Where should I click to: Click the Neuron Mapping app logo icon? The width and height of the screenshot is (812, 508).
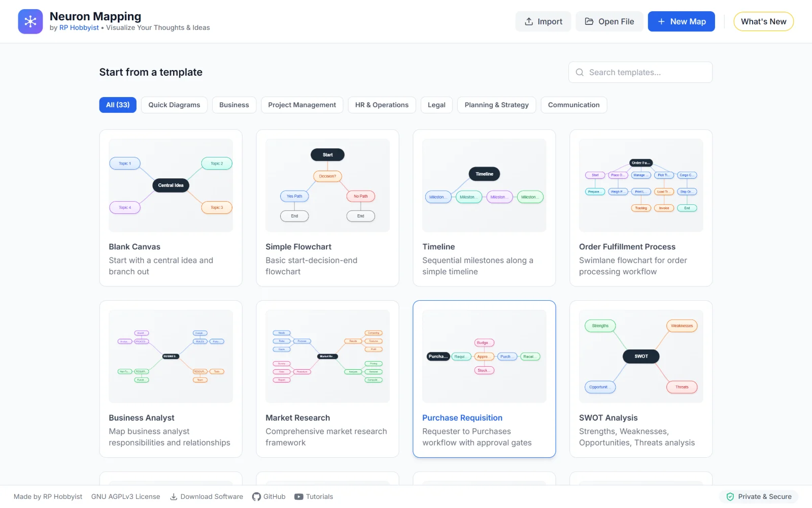click(x=30, y=21)
